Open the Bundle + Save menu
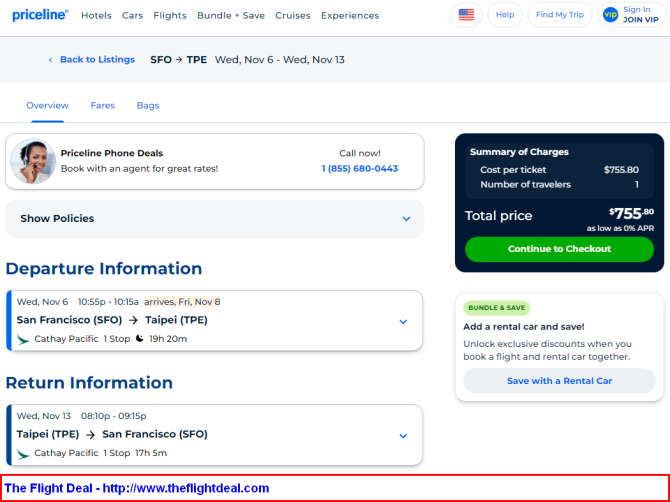Viewport: 670px width, 502px height. tap(231, 16)
